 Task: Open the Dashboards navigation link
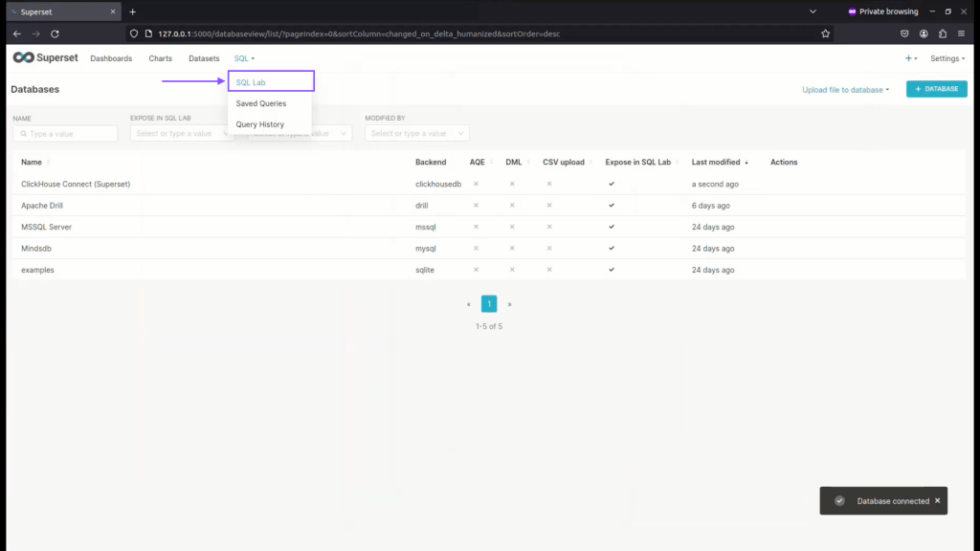point(111,58)
